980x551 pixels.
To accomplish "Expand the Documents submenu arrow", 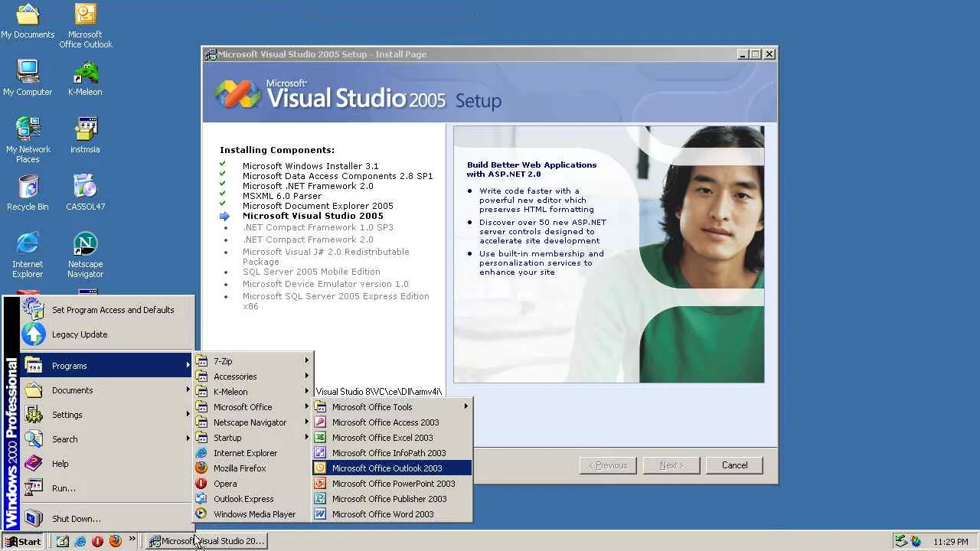I will click(x=188, y=390).
